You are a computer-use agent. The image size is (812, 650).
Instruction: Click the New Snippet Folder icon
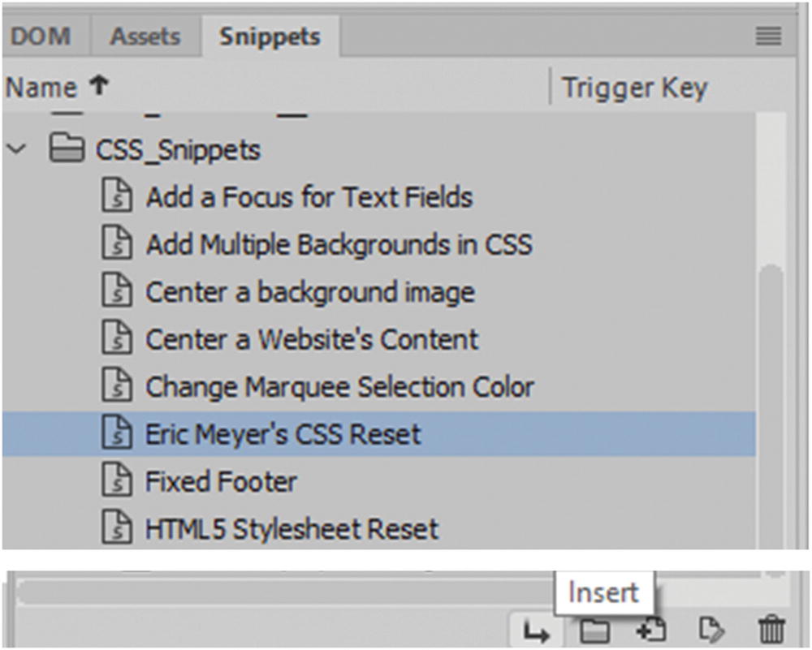[x=594, y=631]
